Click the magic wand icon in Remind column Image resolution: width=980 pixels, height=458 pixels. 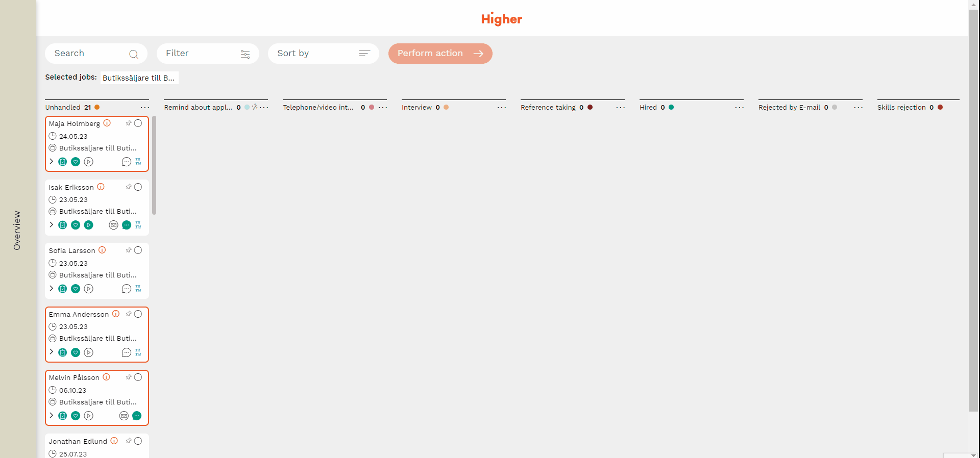point(255,107)
